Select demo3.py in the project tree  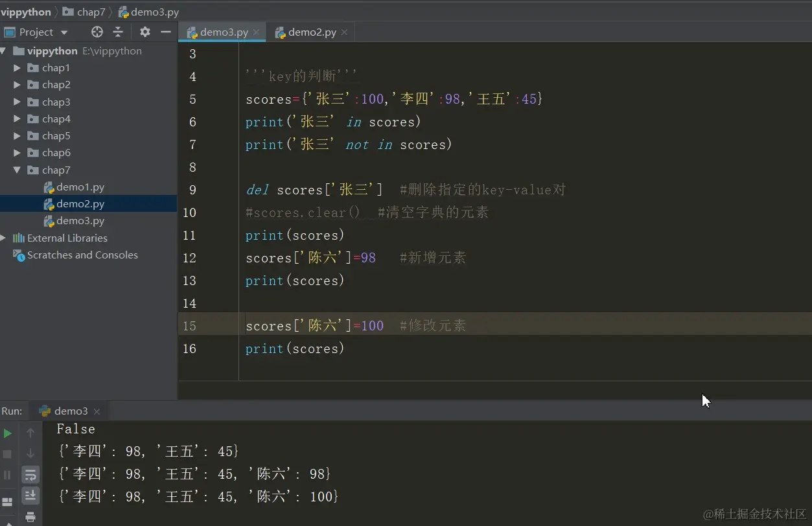click(80, 220)
